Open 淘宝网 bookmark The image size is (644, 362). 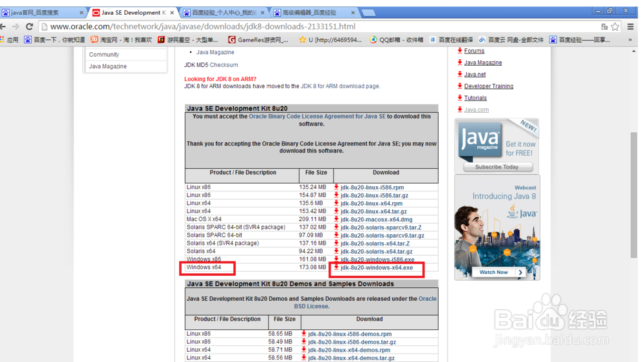pyautogui.click(x=122, y=40)
